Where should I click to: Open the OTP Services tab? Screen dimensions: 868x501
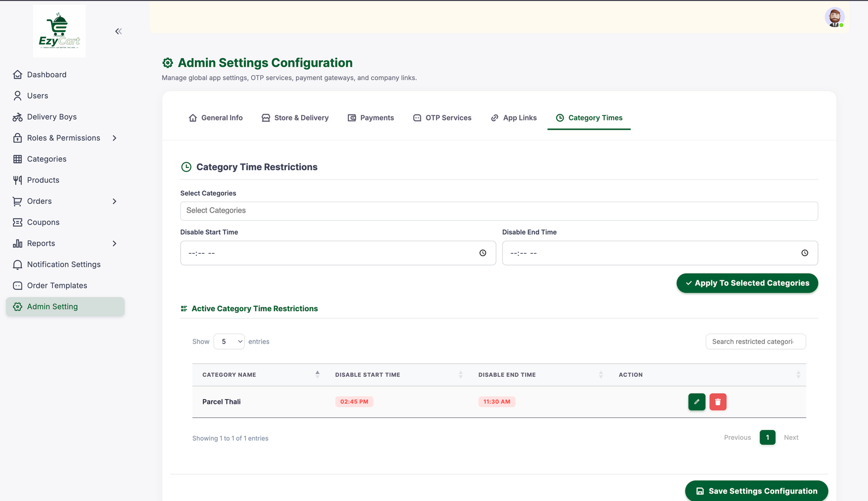click(442, 118)
